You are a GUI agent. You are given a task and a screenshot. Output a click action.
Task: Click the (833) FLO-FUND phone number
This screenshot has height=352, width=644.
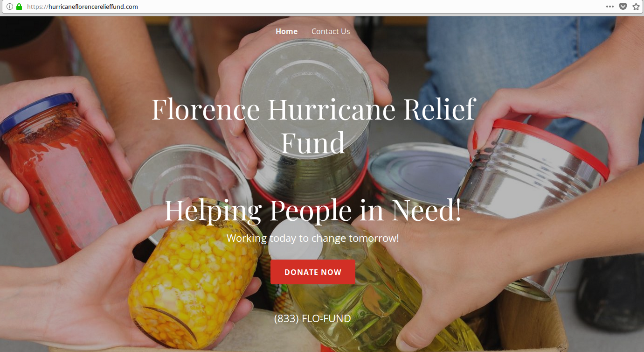tap(312, 318)
